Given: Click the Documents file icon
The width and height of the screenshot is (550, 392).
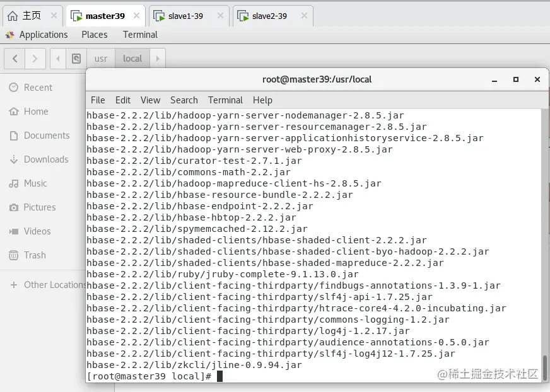Looking at the screenshot, I should click(14, 135).
